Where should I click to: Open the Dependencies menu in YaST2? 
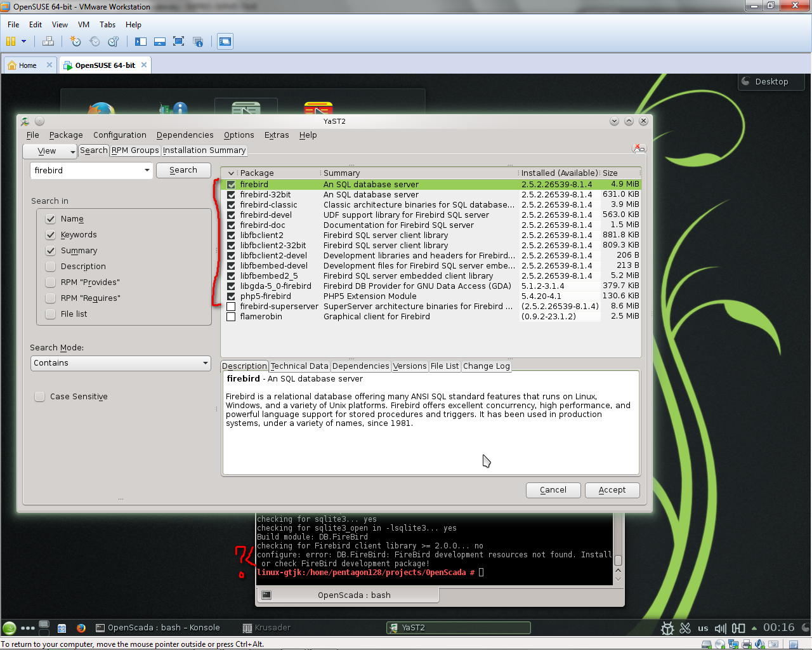pos(185,135)
